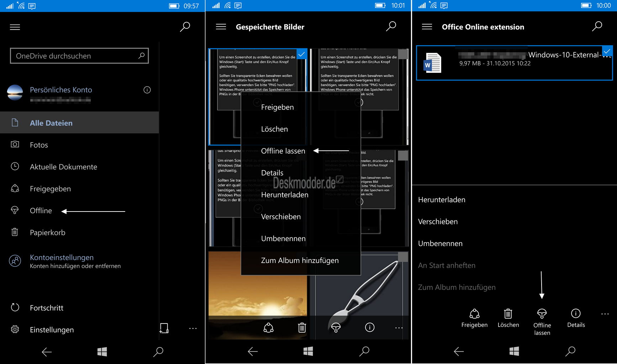The image size is (617, 364).
Task: Open Aktuelle Dokumente list
Action: [79, 167]
